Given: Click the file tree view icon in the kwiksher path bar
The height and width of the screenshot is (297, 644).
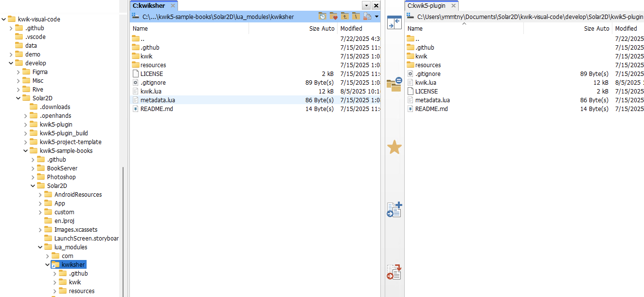Looking at the screenshot, I should (x=367, y=17).
